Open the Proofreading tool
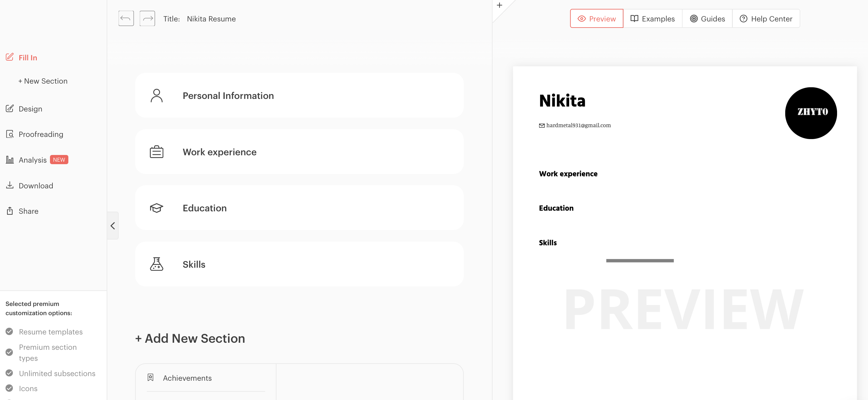 click(x=41, y=134)
